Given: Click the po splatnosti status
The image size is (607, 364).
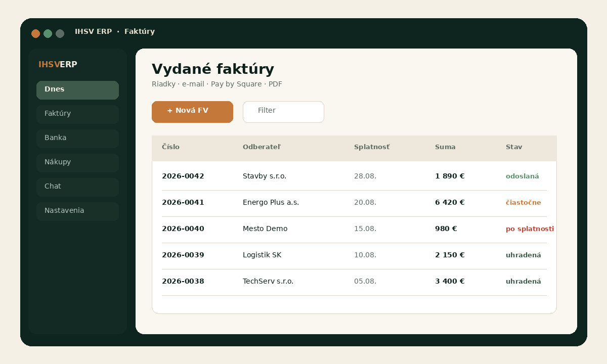Looking at the screenshot, I should click(530, 229).
